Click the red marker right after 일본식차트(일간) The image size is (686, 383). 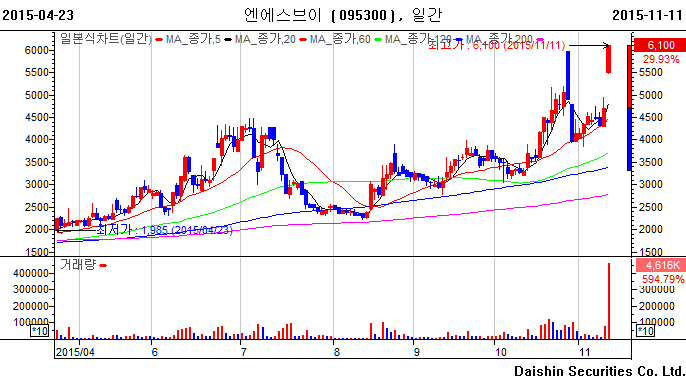tap(159, 40)
